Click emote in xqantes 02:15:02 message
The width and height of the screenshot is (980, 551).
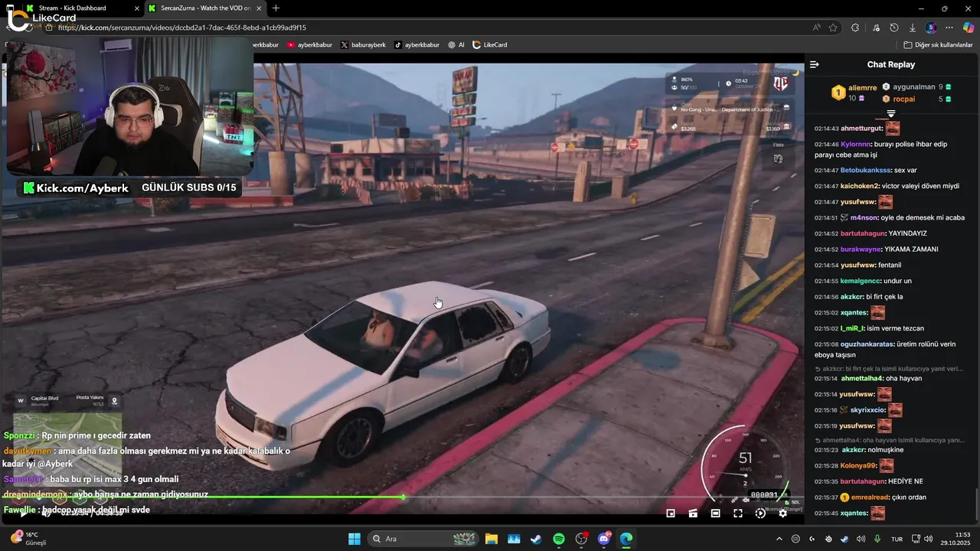[877, 312]
